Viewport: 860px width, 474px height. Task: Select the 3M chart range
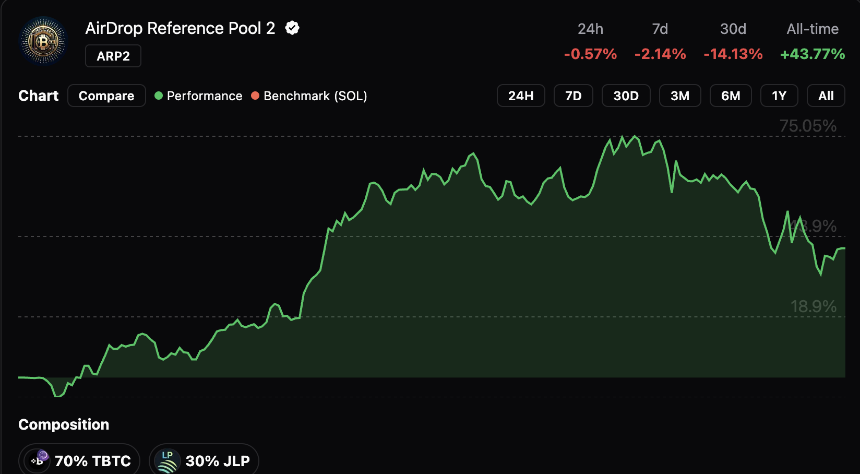tap(680, 96)
